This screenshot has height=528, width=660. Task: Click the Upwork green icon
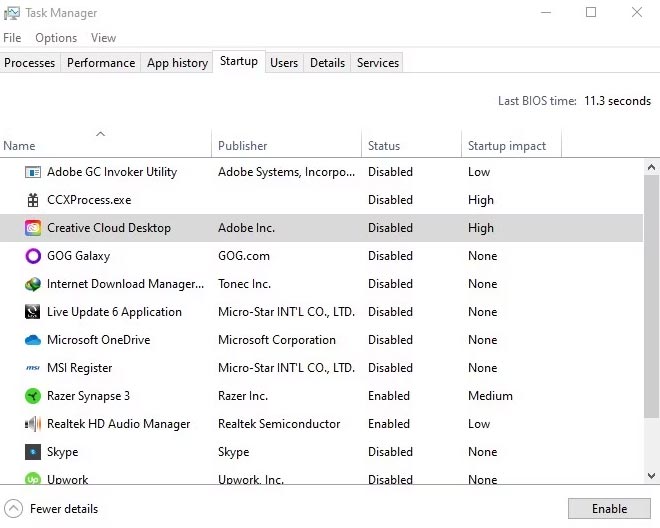click(33, 479)
